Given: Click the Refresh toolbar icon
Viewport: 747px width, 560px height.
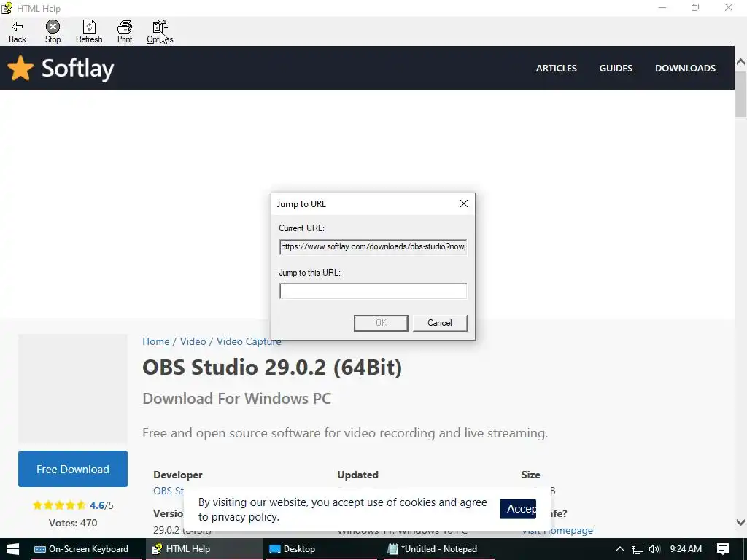Looking at the screenshot, I should click(89, 31).
